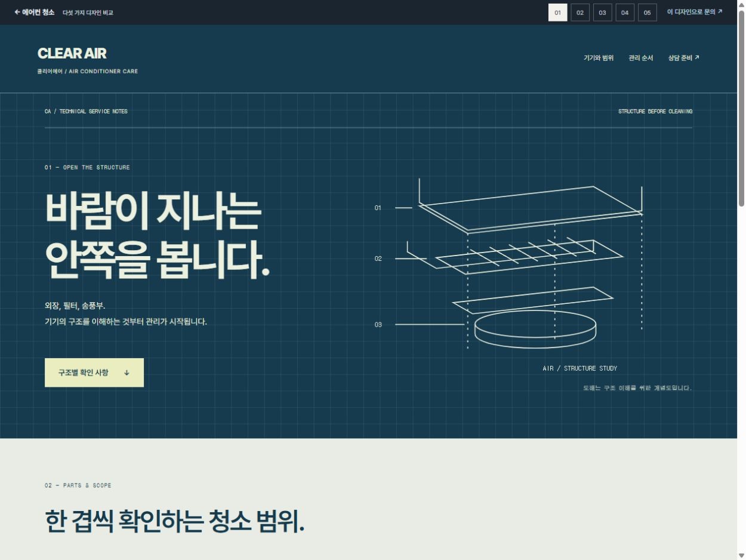Click the scrollbar down arrow
746x560 pixels.
pos(741,555)
